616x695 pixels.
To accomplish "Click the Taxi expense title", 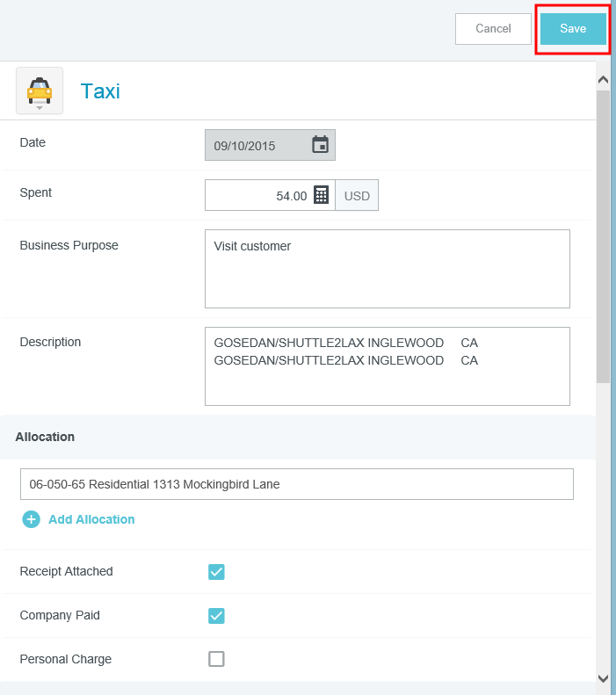I will click(100, 91).
